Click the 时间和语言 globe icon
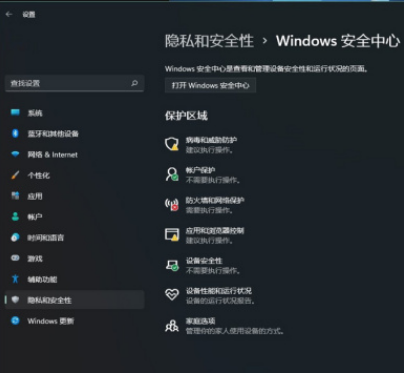Viewport: 404px width, 373px height. 15,237
